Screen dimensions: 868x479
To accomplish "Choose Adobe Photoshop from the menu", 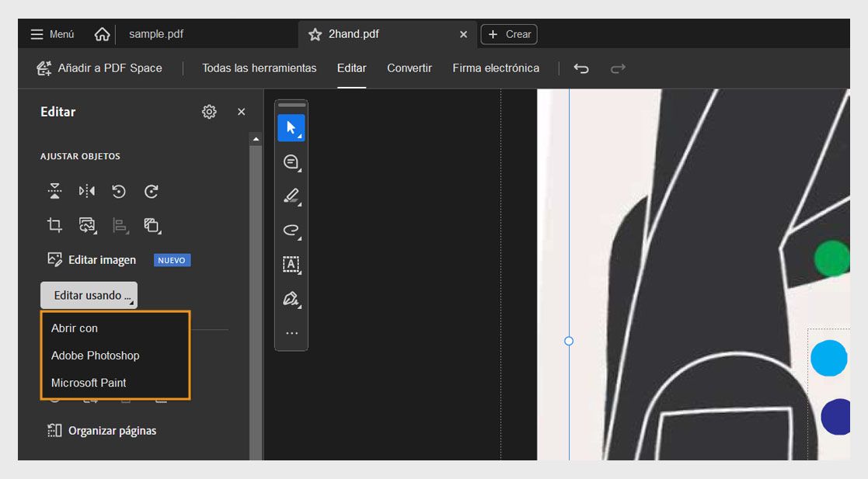I will pyautogui.click(x=96, y=356).
